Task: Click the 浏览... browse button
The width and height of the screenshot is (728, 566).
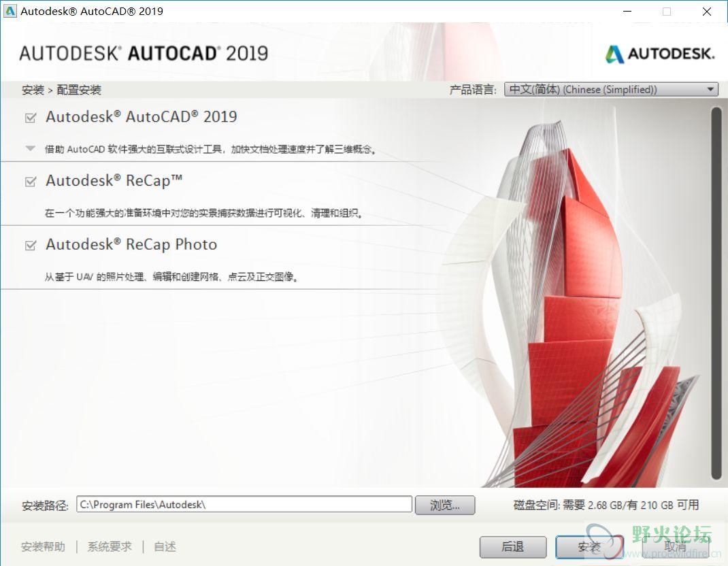Action: (445, 505)
